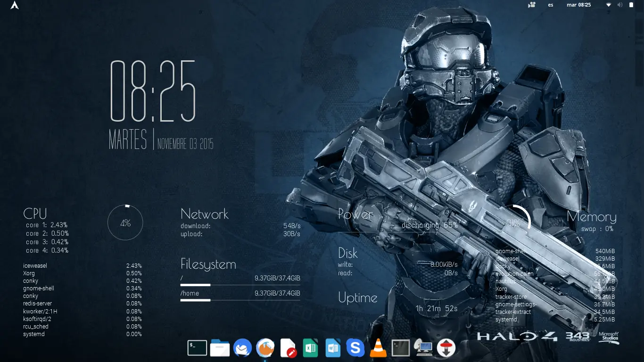Viewport: 644px width, 362px height.
Task: Click the Memory 31% usage arc
Action: [x=513, y=223]
